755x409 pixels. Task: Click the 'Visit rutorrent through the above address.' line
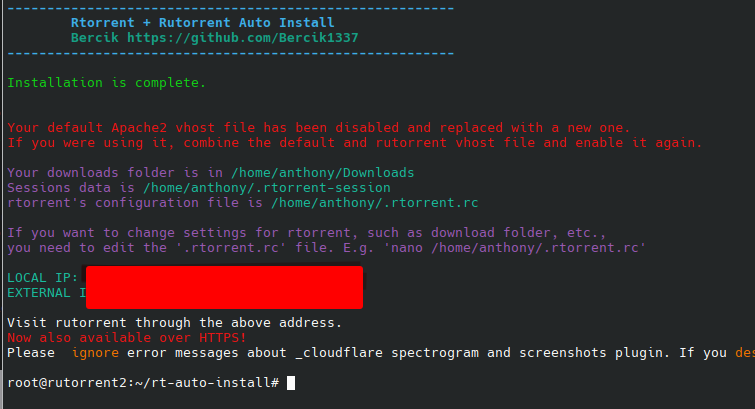[174, 323]
